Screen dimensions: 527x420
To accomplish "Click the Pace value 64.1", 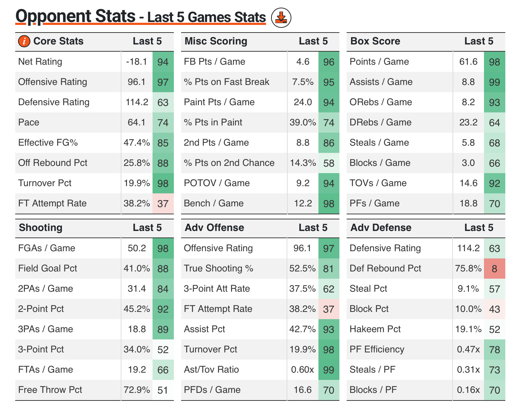I will coord(136,123).
